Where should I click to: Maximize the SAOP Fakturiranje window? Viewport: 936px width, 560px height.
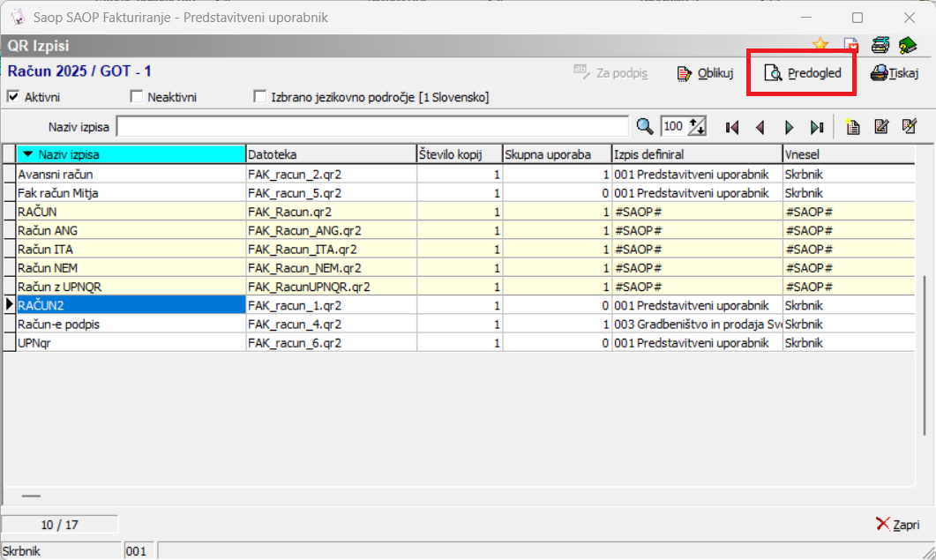[x=857, y=18]
